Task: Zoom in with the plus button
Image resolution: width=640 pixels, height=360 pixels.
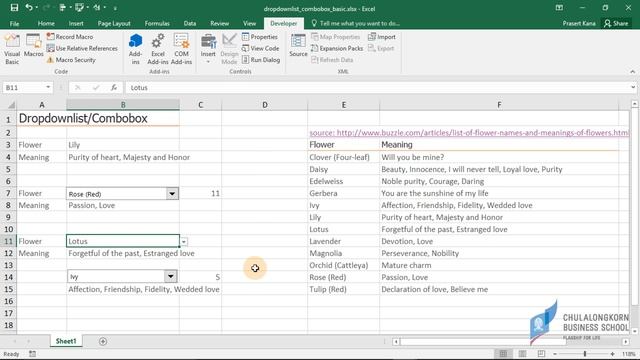Action: click(612, 354)
